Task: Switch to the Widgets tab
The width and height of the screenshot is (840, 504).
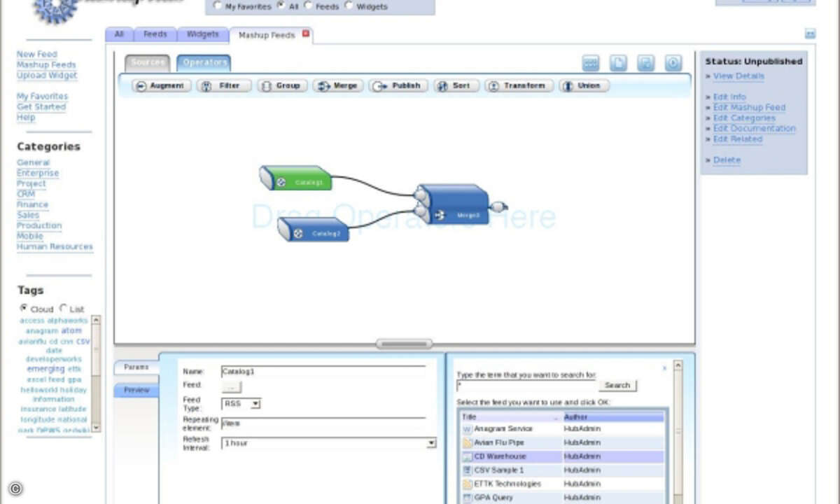Action: click(203, 34)
